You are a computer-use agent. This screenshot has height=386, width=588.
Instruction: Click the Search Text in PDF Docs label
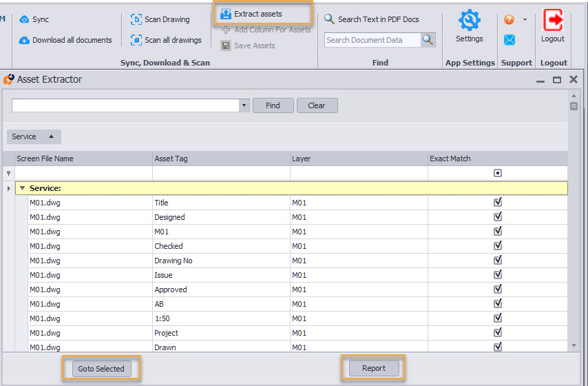(379, 19)
